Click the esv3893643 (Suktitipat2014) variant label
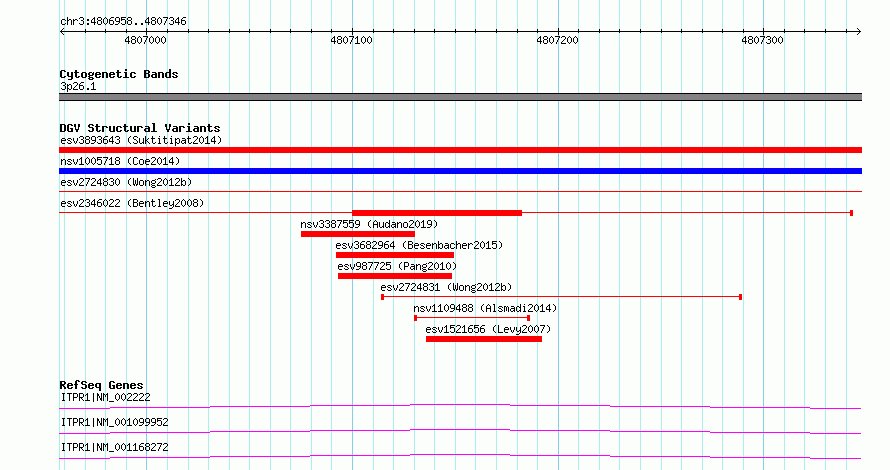This screenshot has height=470, width=890. [x=141, y=140]
